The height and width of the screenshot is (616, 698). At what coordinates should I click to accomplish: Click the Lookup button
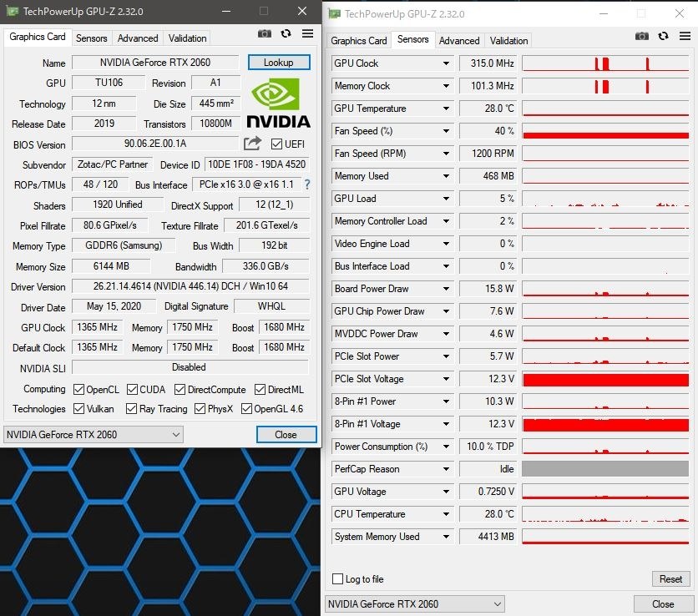(279, 63)
